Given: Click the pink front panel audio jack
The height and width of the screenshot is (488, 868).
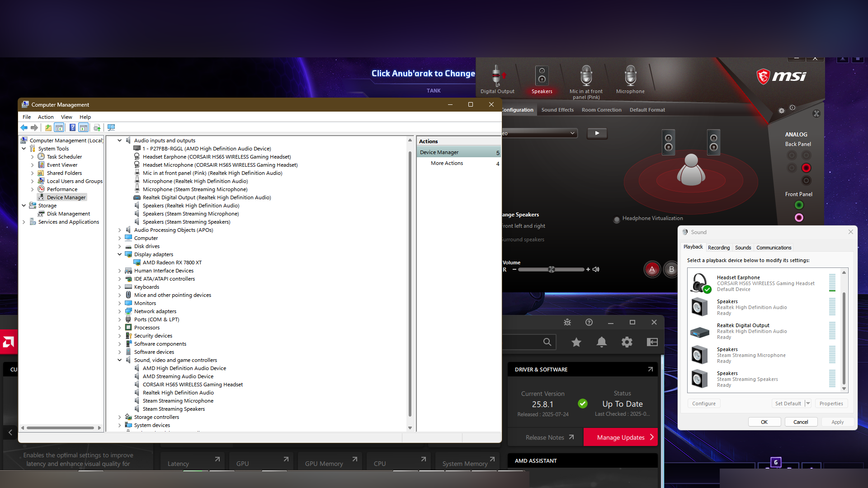Looking at the screenshot, I should [799, 218].
